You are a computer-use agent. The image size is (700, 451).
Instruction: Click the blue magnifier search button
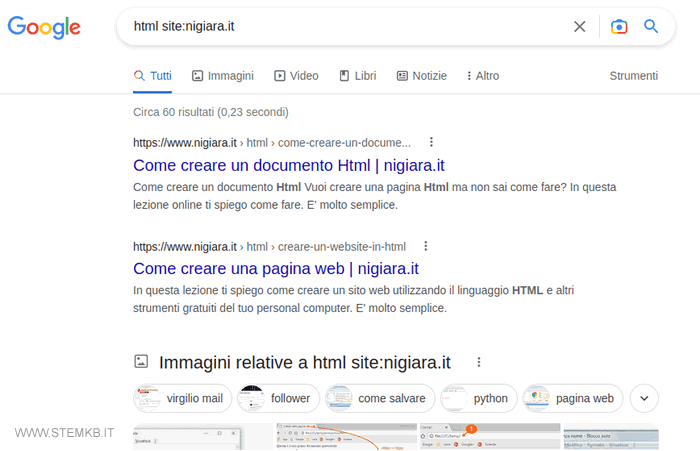pos(651,26)
